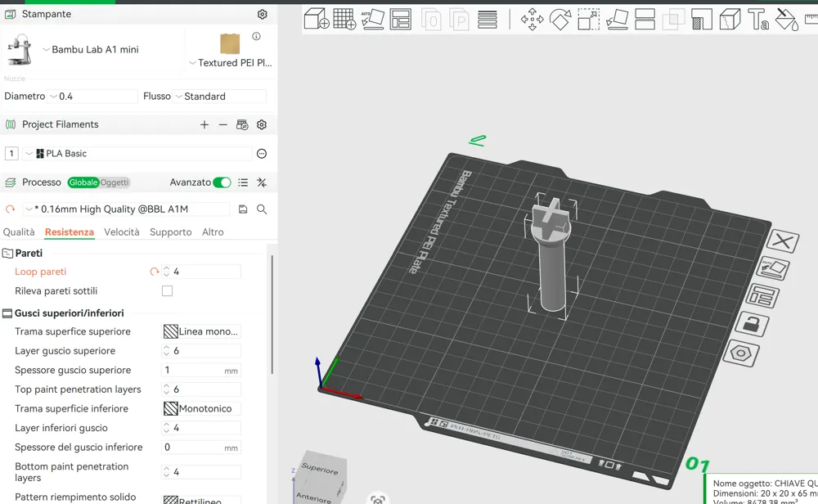This screenshot has width=818, height=504.
Task: Toggle the plate lock icon
Action: [752, 325]
